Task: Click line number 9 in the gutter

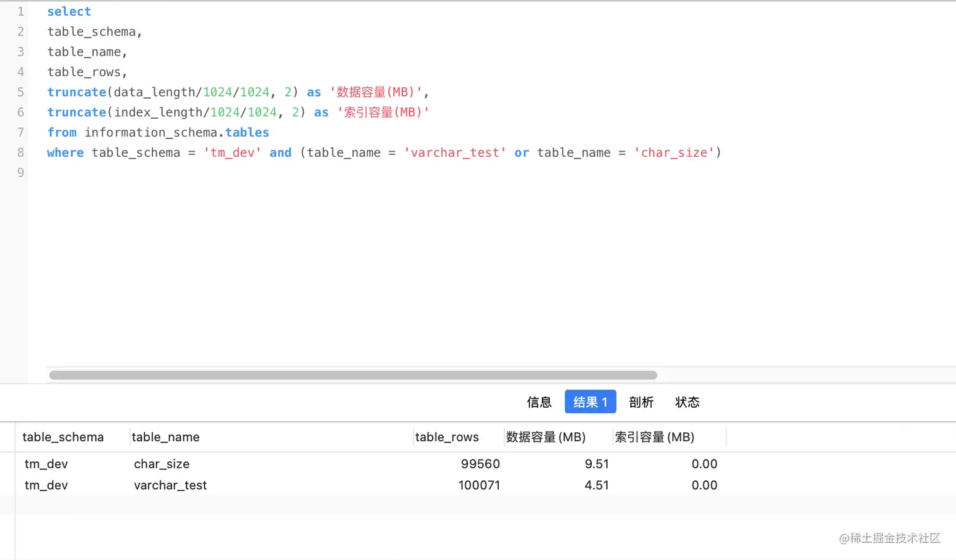Action: click(21, 173)
